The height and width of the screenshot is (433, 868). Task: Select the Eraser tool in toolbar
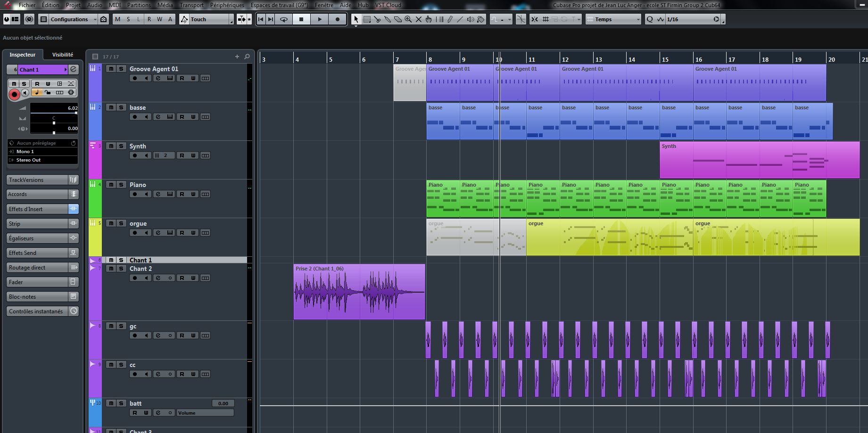click(398, 19)
